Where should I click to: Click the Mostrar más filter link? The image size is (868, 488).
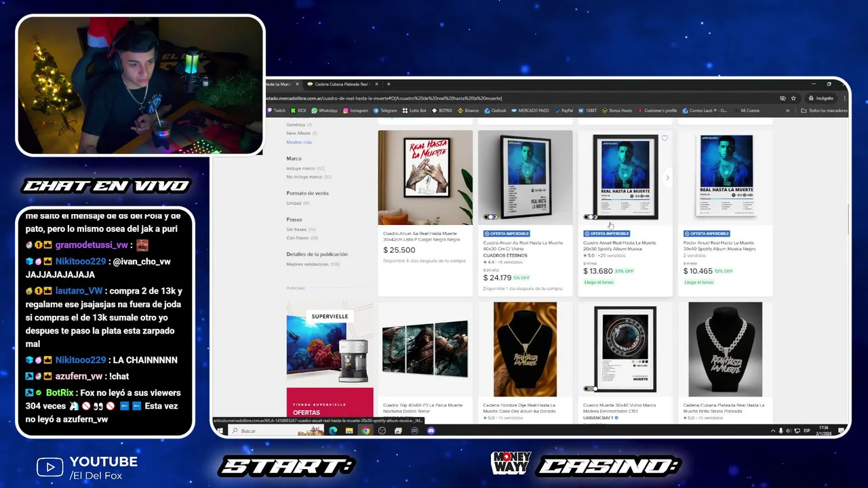[x=299, y=142]
